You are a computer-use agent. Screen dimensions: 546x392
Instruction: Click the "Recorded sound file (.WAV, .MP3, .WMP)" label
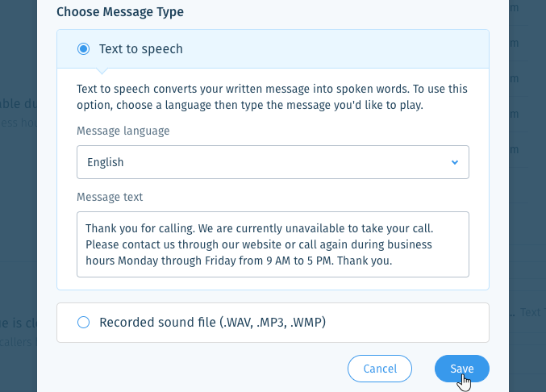[x=212, y=323]
